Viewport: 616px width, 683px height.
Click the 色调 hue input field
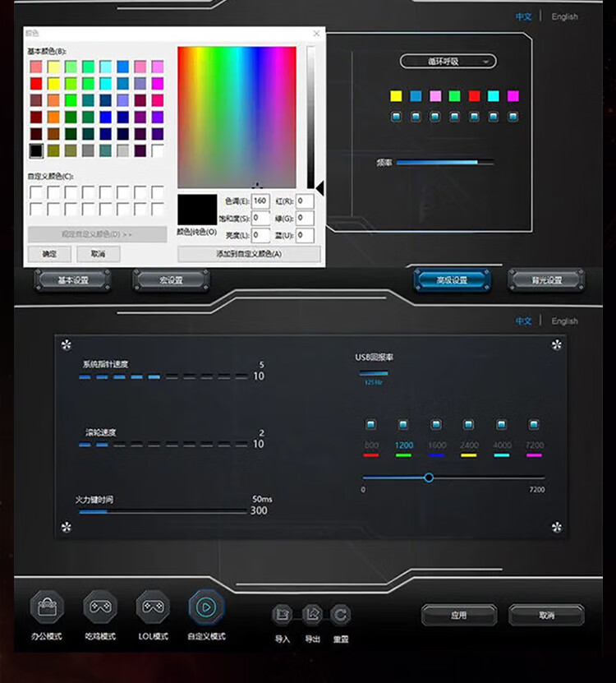click(260, 201)
